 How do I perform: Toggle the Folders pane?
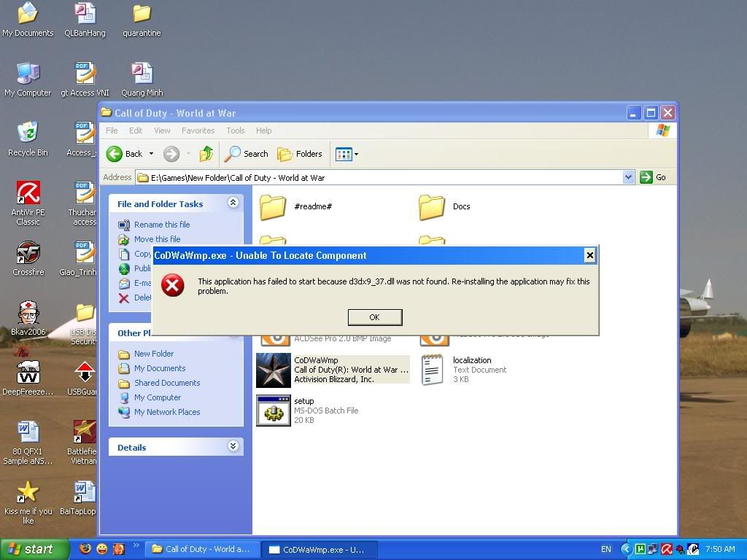tap(300, 154)
